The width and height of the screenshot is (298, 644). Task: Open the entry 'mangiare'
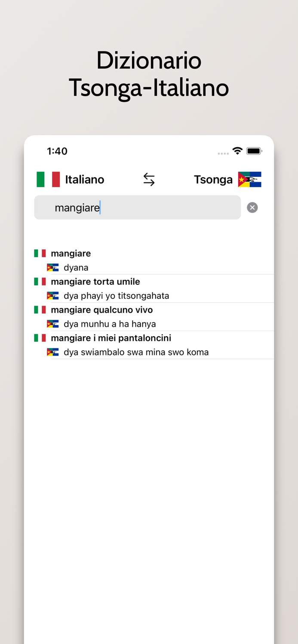pos(71,253)
